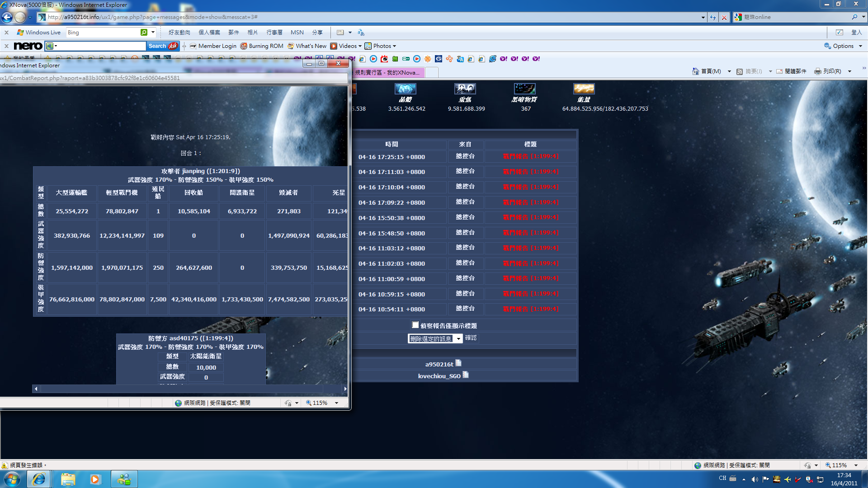This screenshot has width=868, height=488.
Task: Open Windows Explorer folder from the taskbar
Action: [x=68, y=479]
